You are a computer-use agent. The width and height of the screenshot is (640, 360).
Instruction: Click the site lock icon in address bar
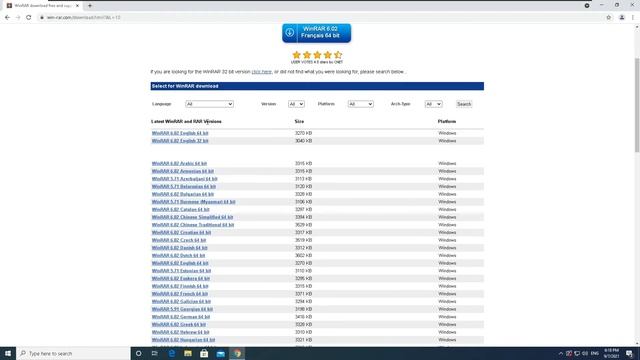click(42, 18)
